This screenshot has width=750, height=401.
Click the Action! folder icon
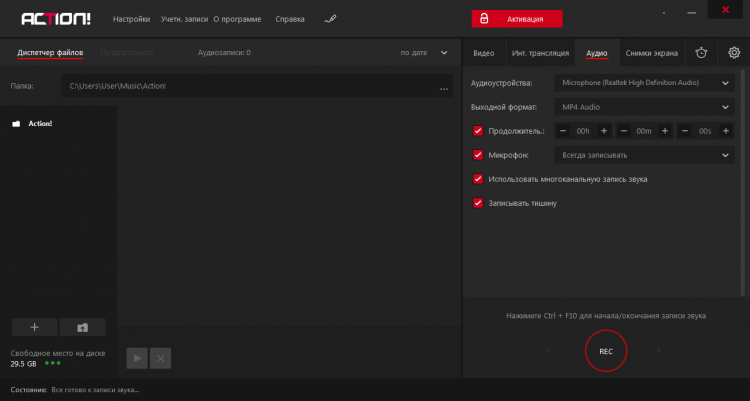point(16,124)
